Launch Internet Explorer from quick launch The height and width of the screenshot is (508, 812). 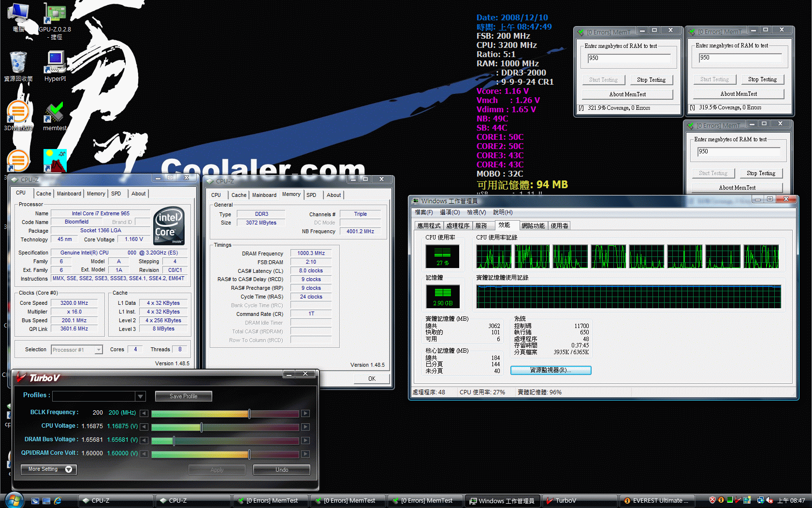point(58,501)
